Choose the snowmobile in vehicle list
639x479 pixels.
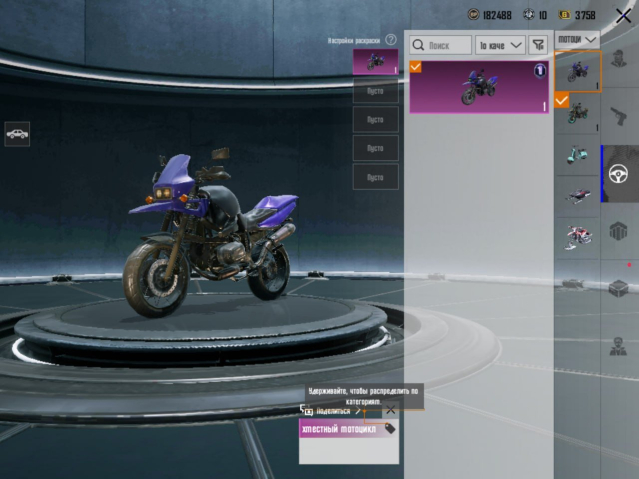click(x=577, y=197)
